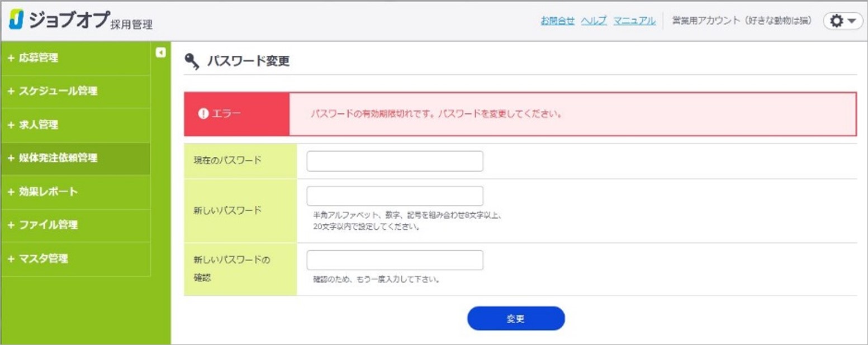The width and height of the screenshot is (868, 345).
Task: Click the password confirmation input field
Action: point(394,260)
